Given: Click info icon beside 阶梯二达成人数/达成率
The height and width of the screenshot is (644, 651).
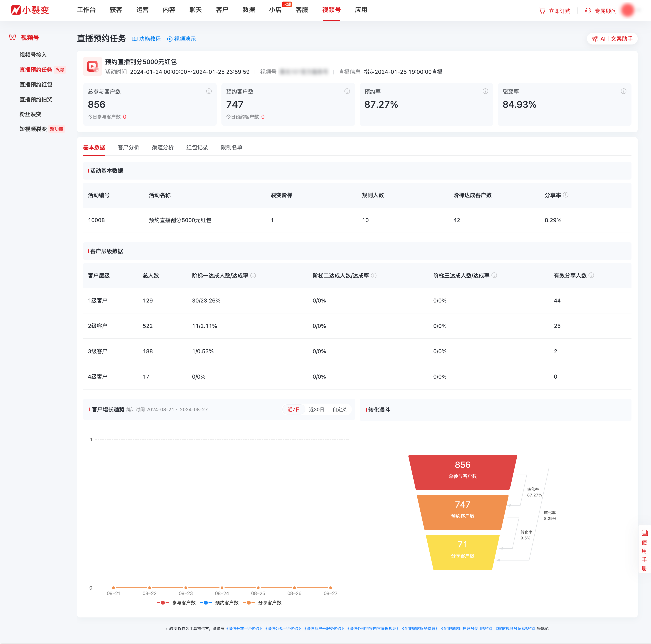Looking at the screenshot, I should click(374, 276).
